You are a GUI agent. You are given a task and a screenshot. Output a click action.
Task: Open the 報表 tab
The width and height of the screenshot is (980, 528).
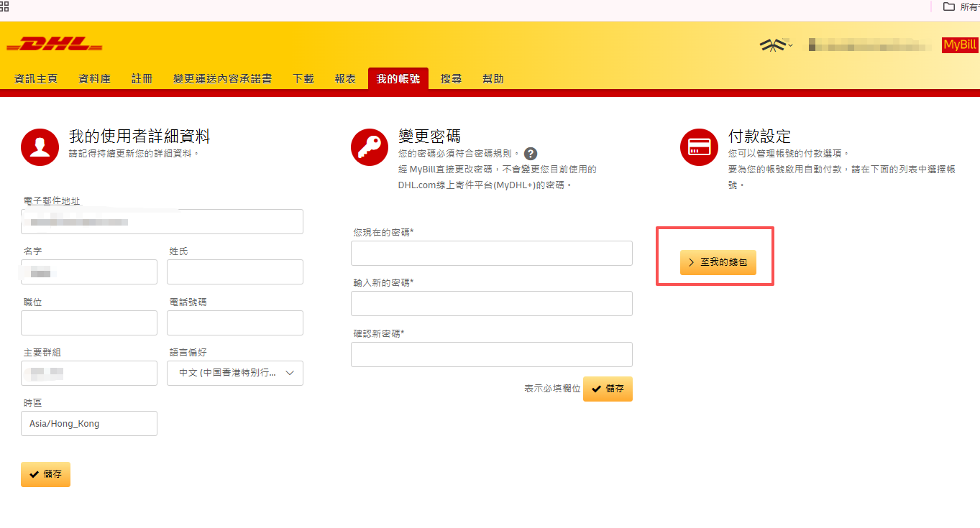point(345,79)
